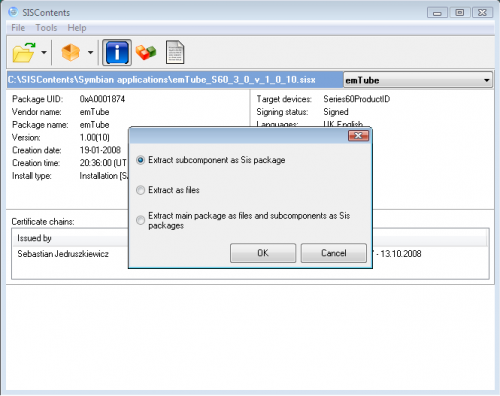
Task: Click the Cancel button in dialog
Action: 334,253
